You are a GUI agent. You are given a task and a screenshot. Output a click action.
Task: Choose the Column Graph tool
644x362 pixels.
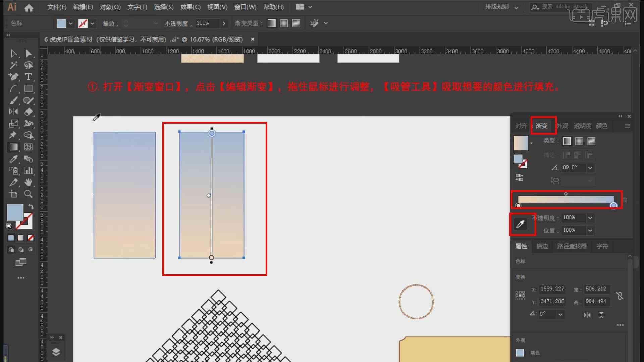pyautogui.click(x=29, y=171)
